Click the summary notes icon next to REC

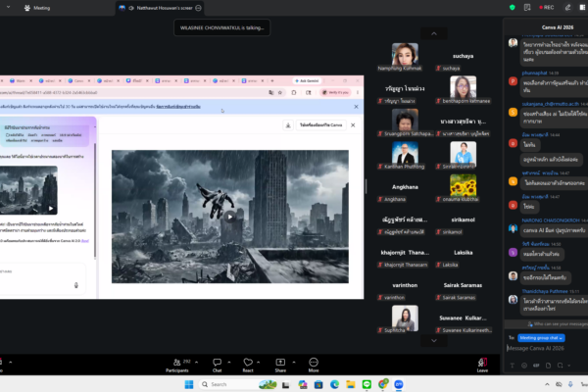[x=527, y=8]
